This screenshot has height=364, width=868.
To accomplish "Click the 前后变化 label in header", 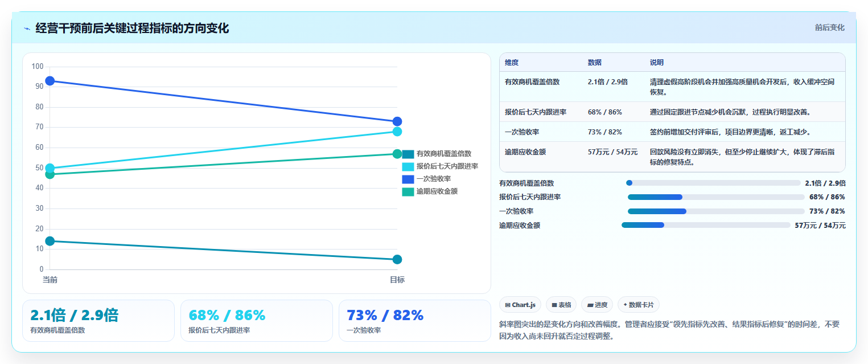I will (829, 27).
